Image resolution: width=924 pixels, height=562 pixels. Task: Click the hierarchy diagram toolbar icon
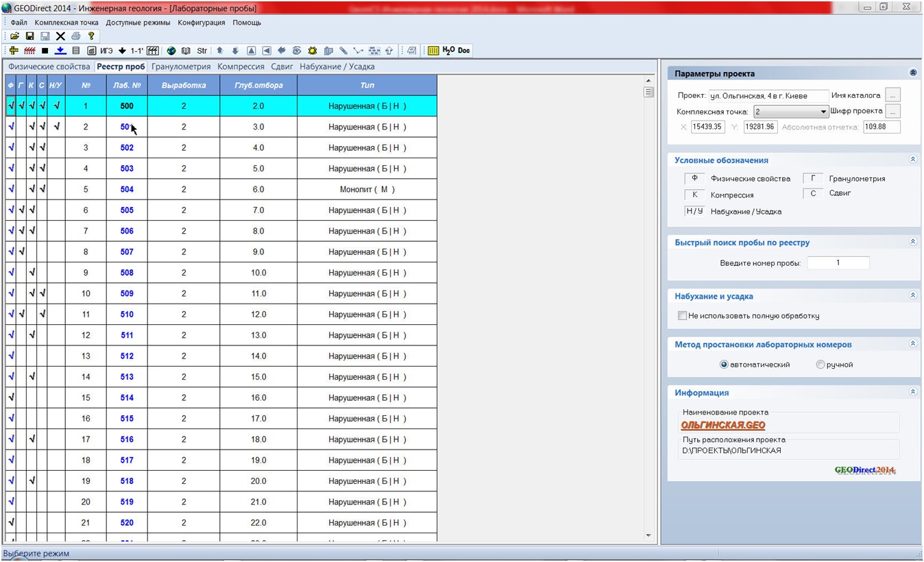tap(374, 51)
